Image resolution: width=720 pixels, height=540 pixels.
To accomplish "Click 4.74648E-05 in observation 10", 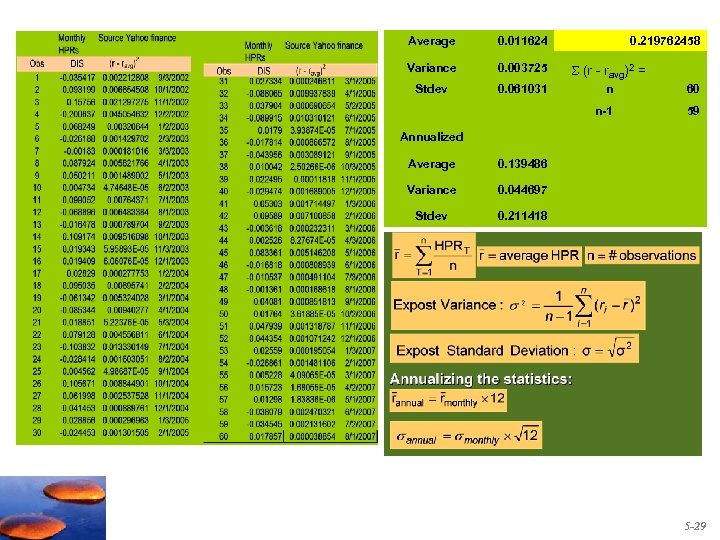I will (126, 188).
